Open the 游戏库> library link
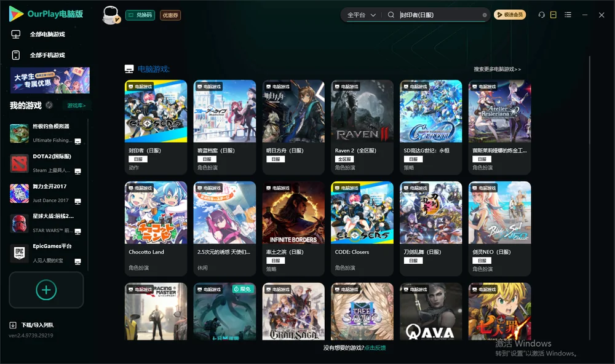This screenshot has width=615, height=364. pyautogui.click(x=76, y=106)
